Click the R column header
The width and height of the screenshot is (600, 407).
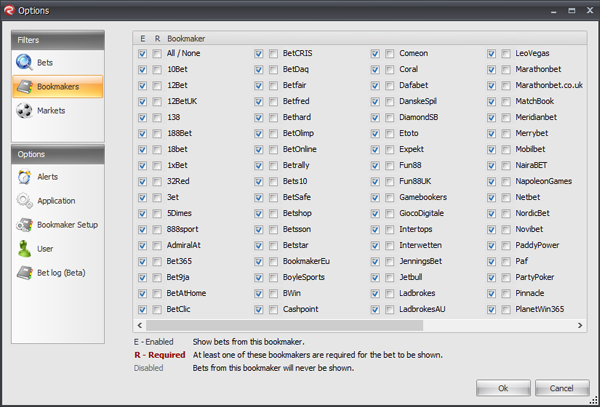click(157, 39)
